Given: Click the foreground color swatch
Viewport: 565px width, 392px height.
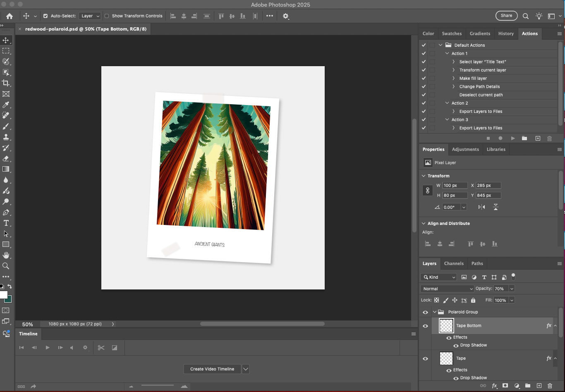Looking at the screenshot, I should click(4, 295).
